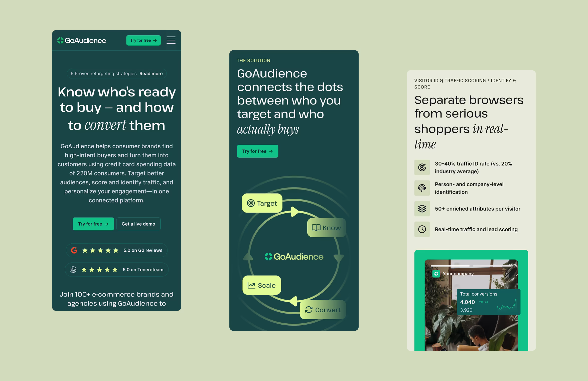This screenshot has width=588, height=381.
Task: Click the GoAudience logo in header
Action: 82,40
